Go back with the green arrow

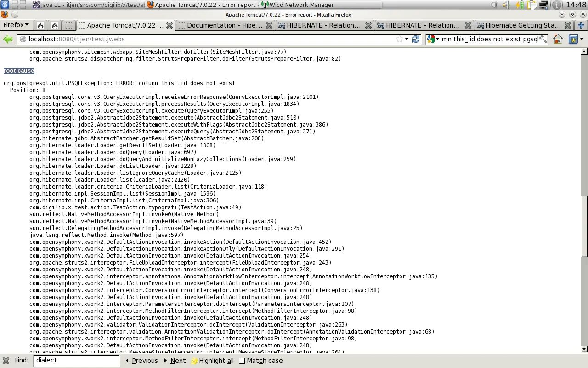(x=8, y=39)
